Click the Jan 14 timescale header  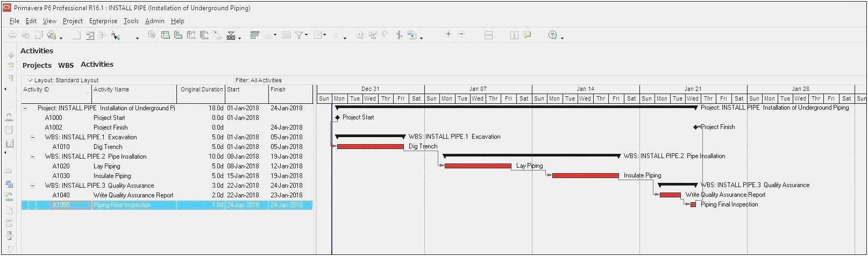point(586,89)
